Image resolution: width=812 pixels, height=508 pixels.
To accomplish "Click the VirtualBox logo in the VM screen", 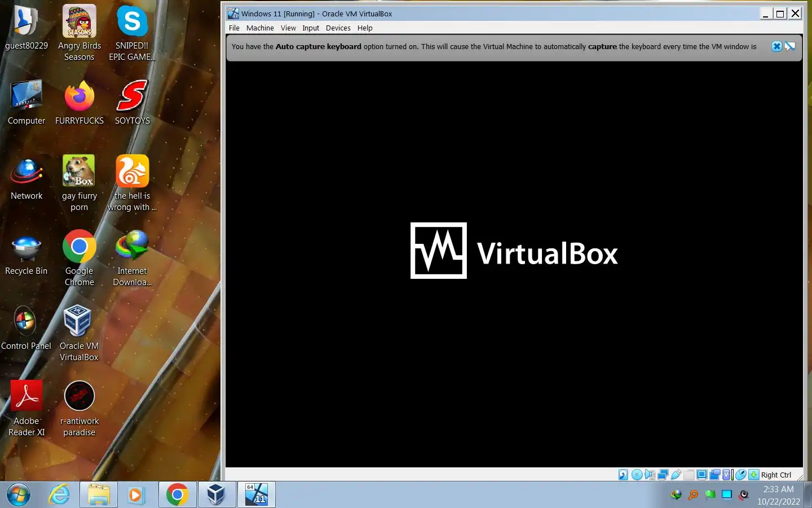I will pos(514,251).
